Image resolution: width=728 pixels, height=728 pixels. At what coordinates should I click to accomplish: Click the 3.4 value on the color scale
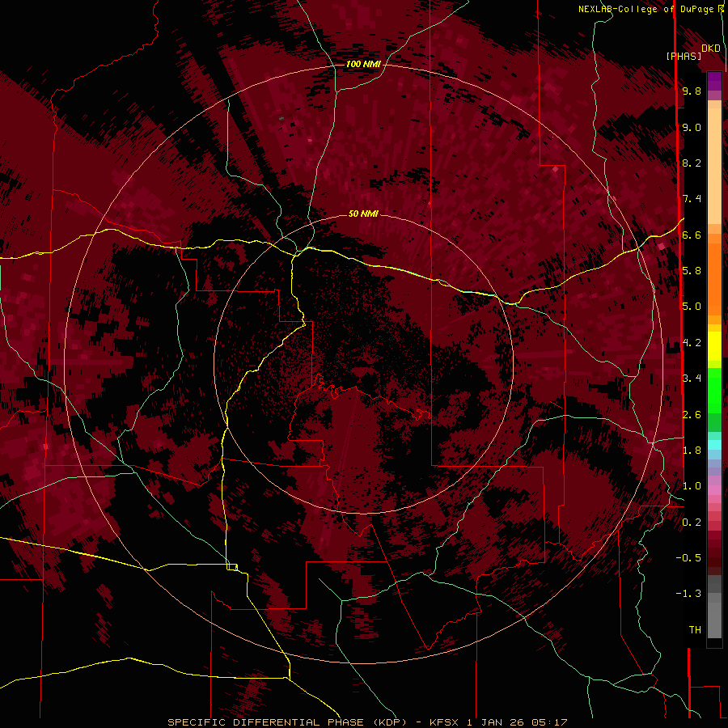point(692,379)
